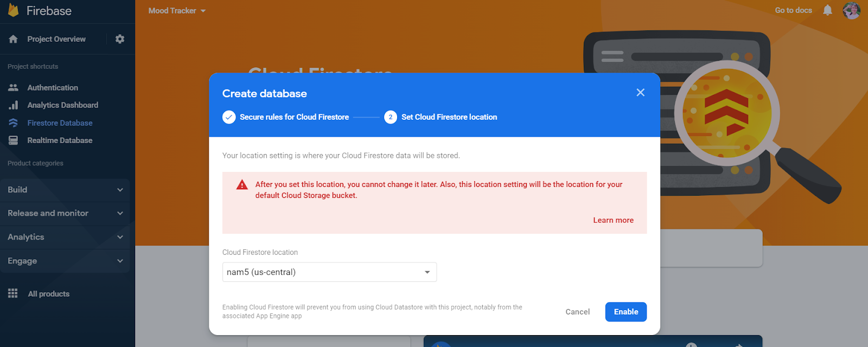Open project settings via the gear icon

[x=119, y=38]
